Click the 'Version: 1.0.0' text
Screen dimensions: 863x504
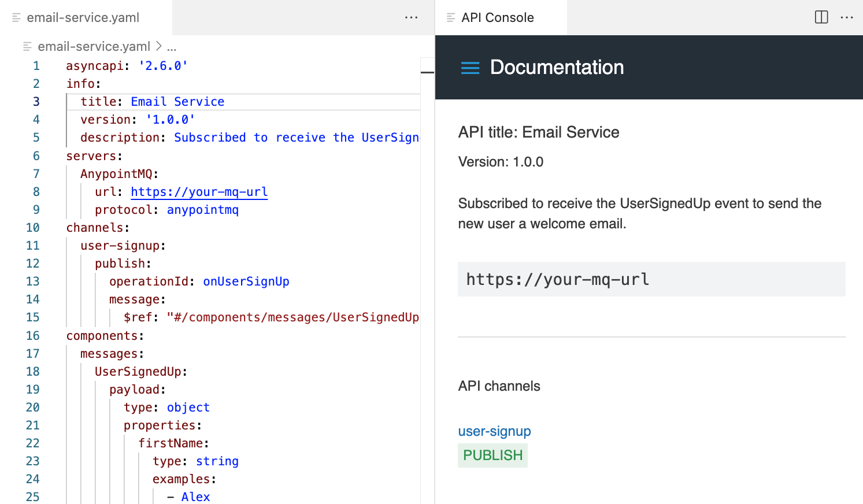click(501, 162)
